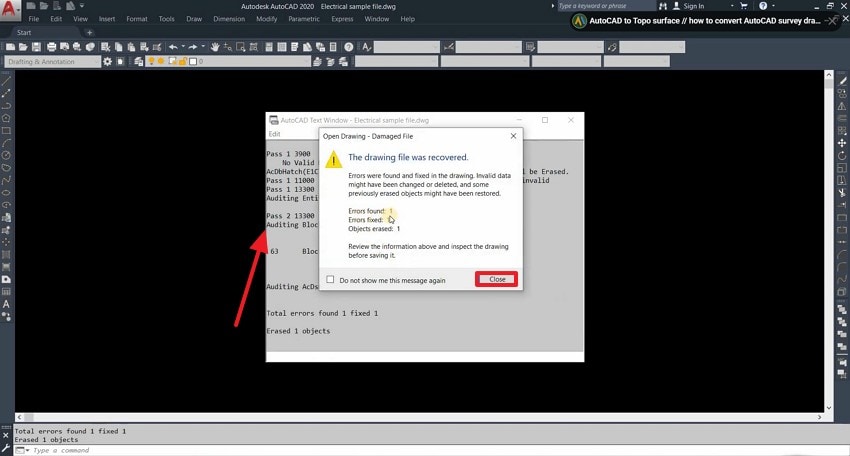This screenshot has height=456, width=850.
Task: Open the Insert menu
Action: click(x=107, y=19)
